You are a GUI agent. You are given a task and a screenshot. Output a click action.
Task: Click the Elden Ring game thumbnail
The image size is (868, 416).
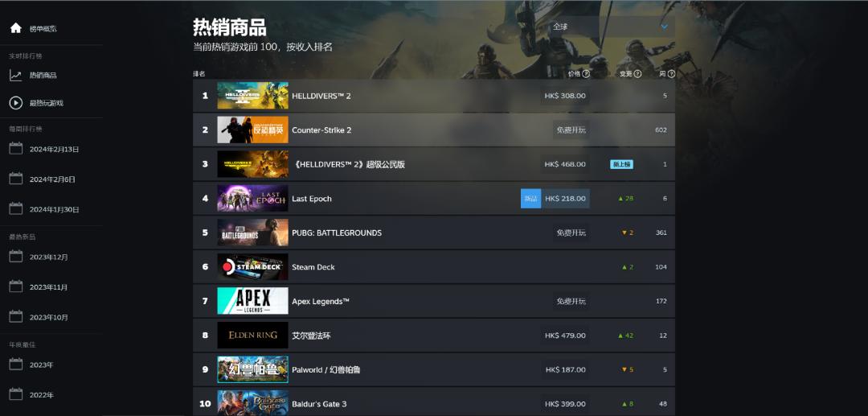pos(252,336)
